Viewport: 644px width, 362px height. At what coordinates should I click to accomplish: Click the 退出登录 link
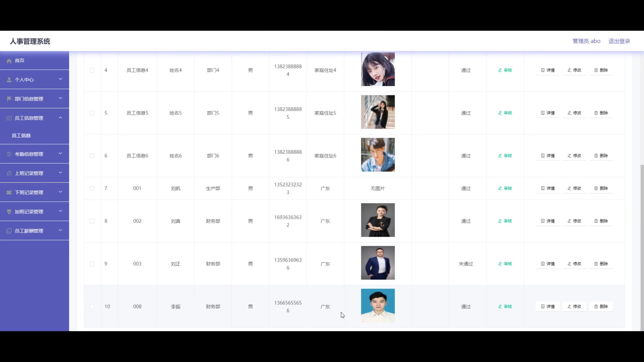coord(619,41)
